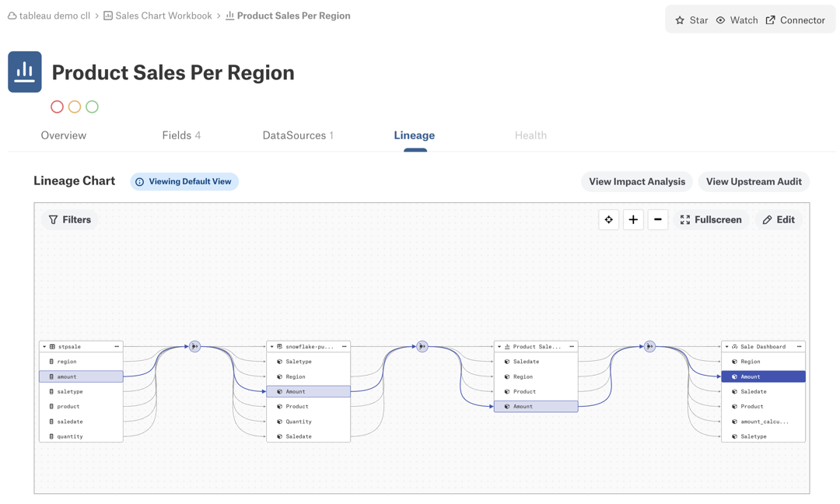Recenter the lineage chart view
This screenshot has height=504, width=840.
[608, 219]
